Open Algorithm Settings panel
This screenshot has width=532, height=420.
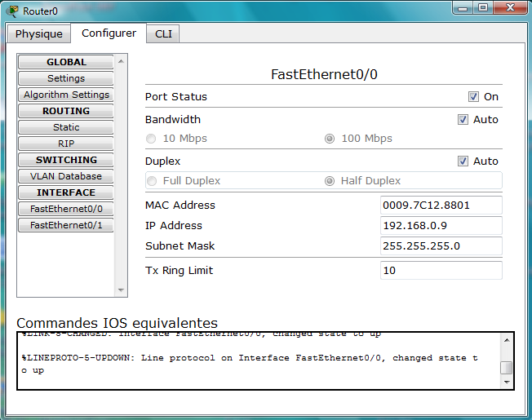[66, 95]
